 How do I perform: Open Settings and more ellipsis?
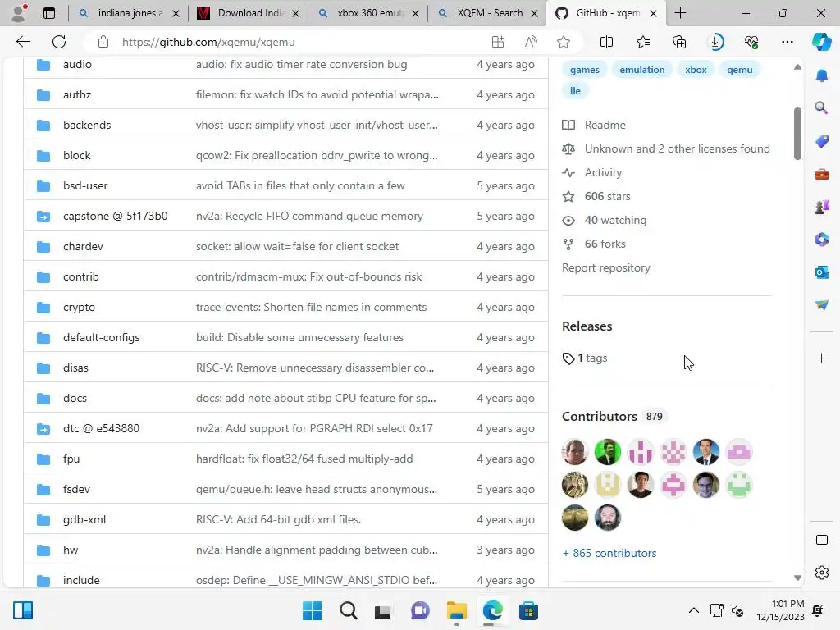(x=787, y=42)
